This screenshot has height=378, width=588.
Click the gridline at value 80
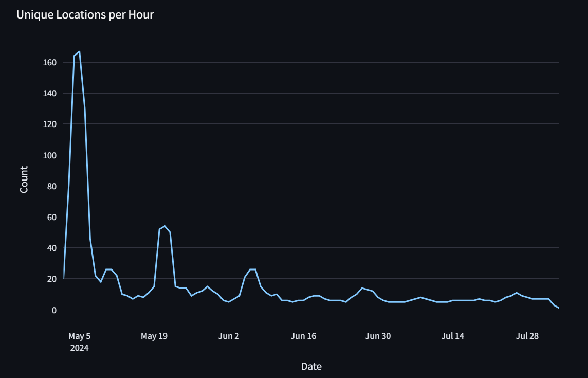point(308,185)
